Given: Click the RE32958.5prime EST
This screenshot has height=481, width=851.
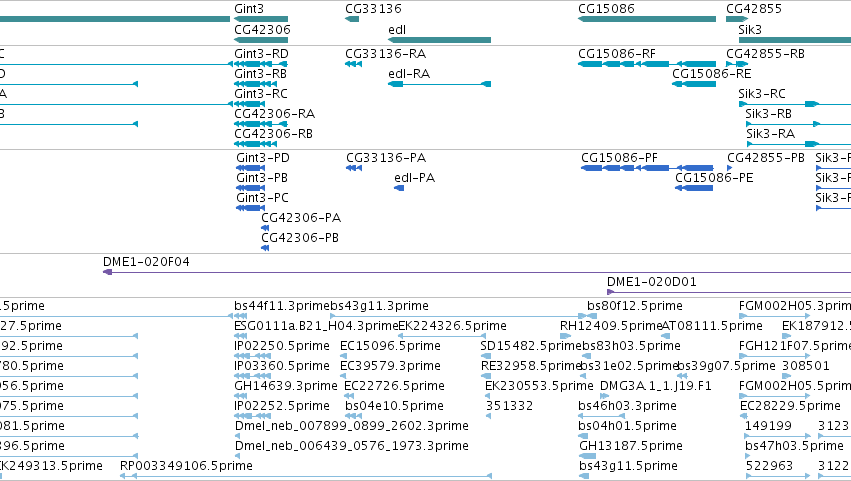Looking at the screenshot, I should point(486,376).
